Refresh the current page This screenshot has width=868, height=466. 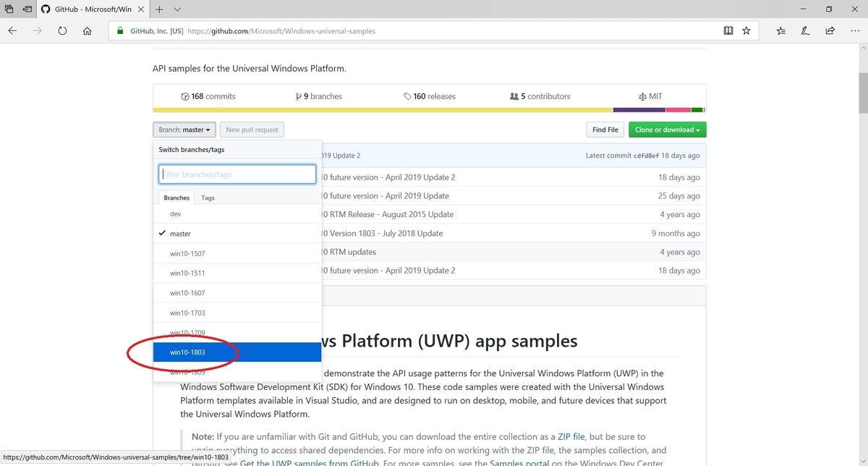pyautogui.click(x=62, y=31)
